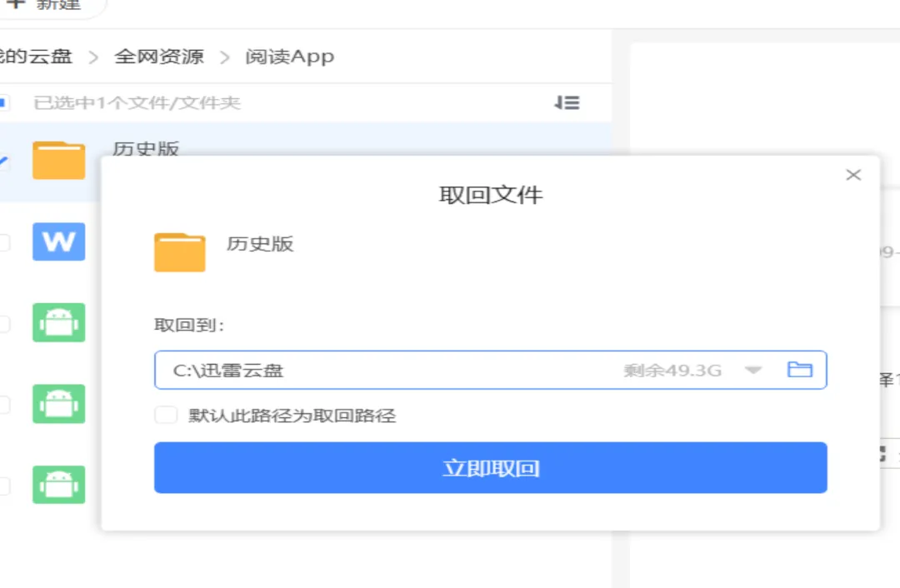Check the third APK row checkbox
This screenshot has height=588, width=900.
(3, 486)
